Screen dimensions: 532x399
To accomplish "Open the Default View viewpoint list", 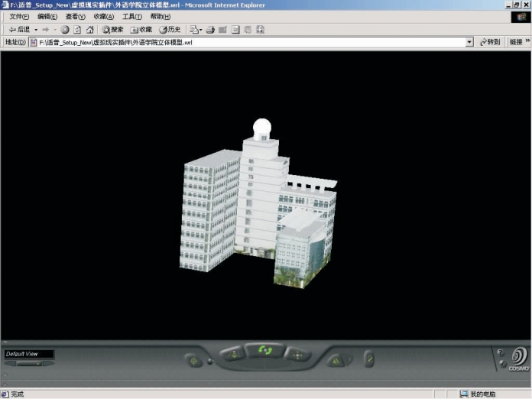I will tap(28, 355).
